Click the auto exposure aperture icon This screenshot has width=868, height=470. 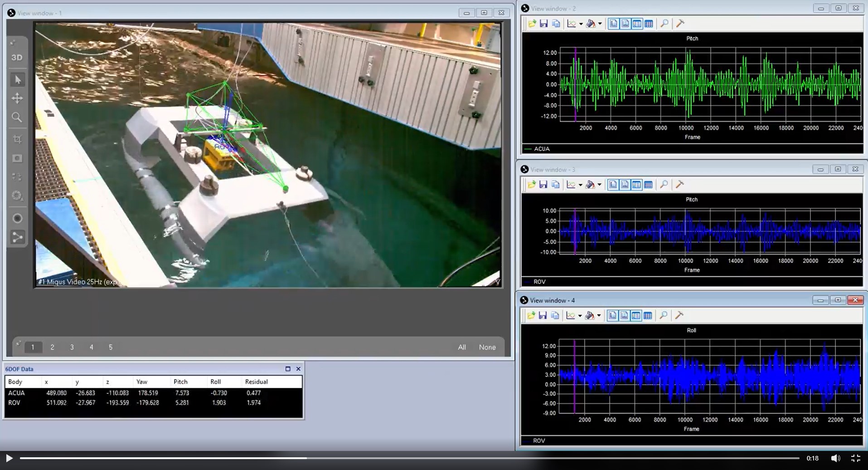[x=17, y=196]
